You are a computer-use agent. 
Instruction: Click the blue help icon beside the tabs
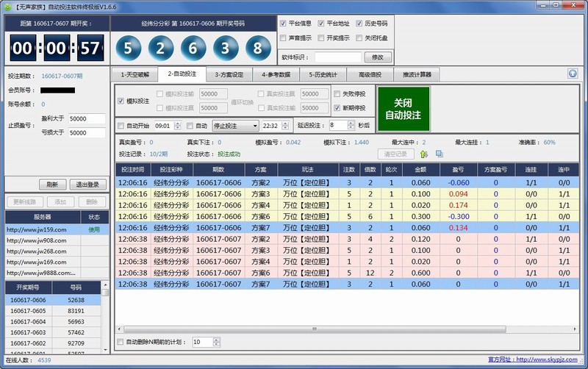pyautogui.click(x=572, y=74)
